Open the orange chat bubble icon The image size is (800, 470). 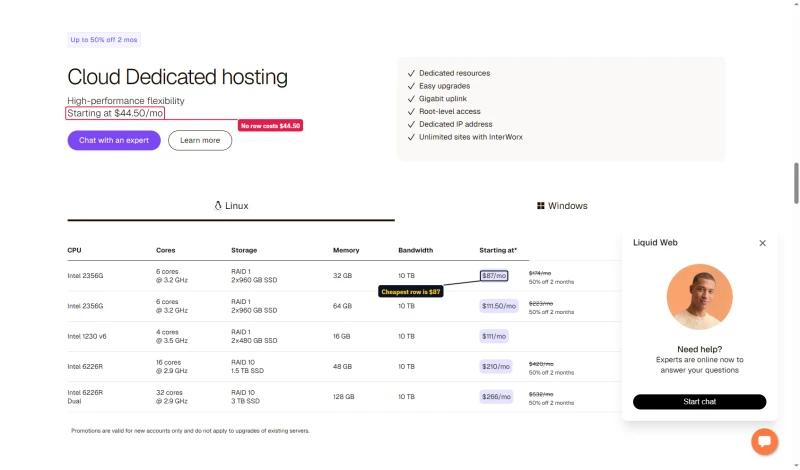tap(764, 441)
